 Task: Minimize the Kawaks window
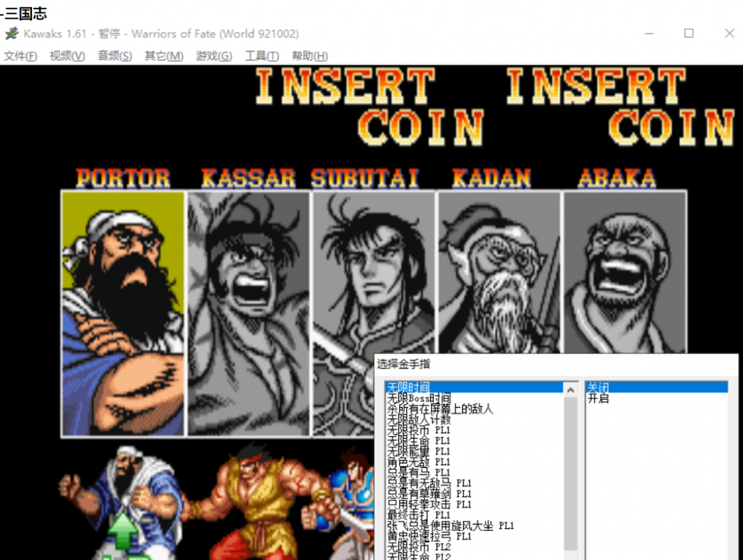coord(649,33)
